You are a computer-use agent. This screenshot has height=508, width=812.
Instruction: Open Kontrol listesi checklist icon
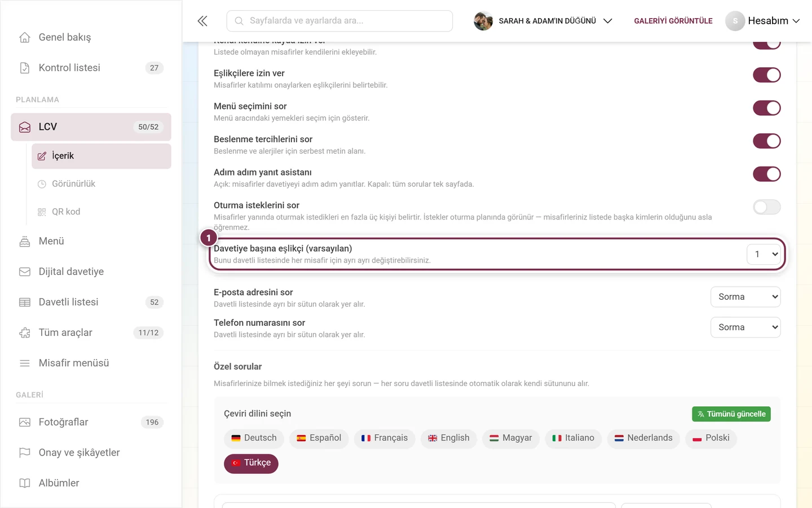[25, 68]
